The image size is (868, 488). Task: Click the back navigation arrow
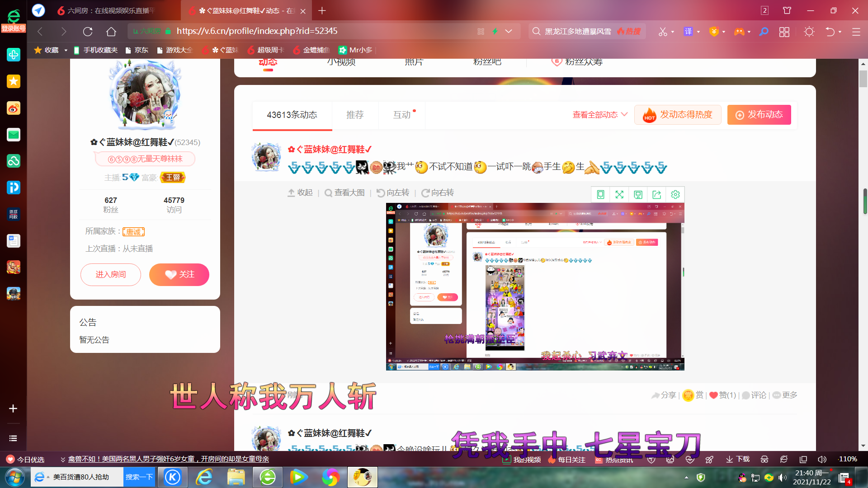coord(40,32)
